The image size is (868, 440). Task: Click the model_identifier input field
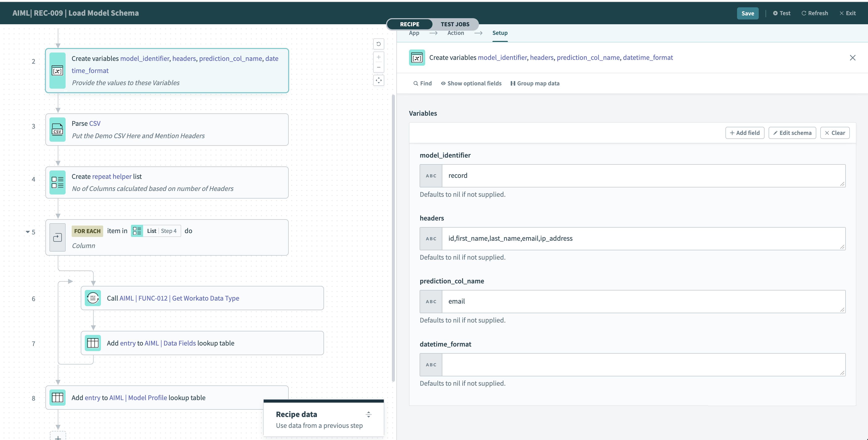(x=644, y=176)
